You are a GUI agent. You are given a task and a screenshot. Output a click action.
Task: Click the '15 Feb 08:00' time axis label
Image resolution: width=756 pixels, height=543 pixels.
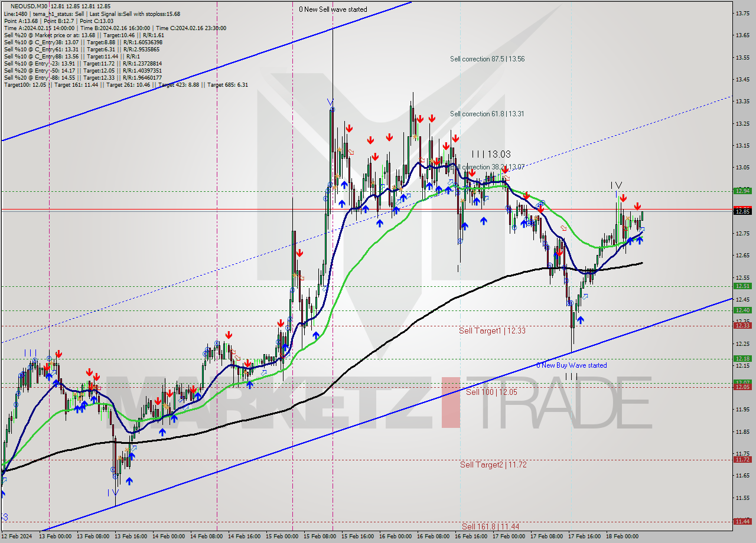[320, 537]
